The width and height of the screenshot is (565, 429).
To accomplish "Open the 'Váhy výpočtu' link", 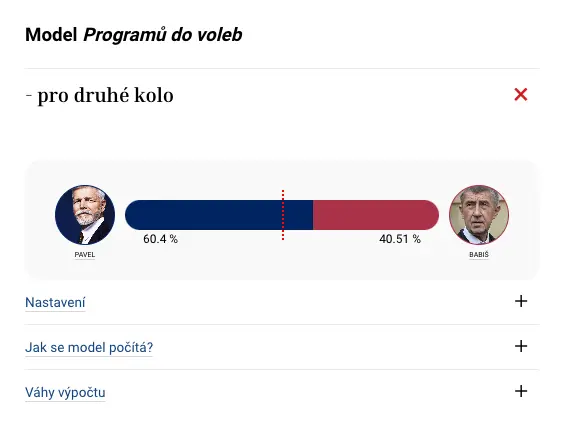I will 65,393.
